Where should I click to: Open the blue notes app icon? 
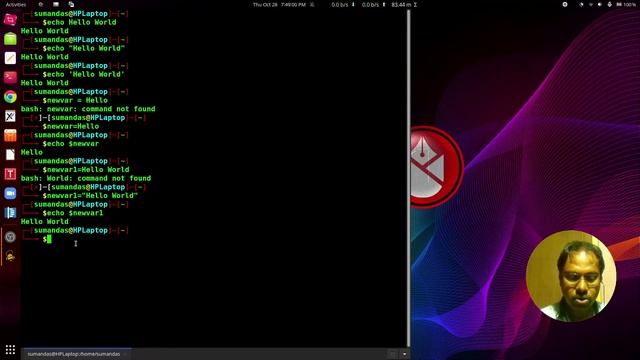(x=10, y=213)
